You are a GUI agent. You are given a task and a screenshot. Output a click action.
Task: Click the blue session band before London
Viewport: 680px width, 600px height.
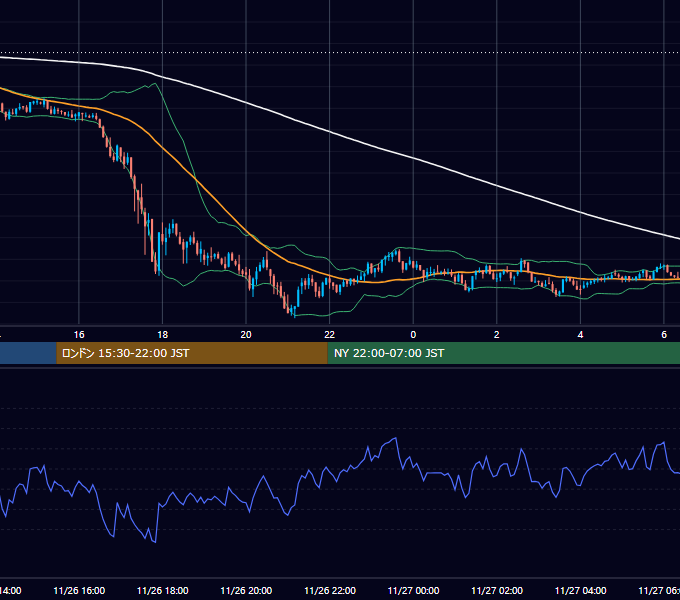28,353
